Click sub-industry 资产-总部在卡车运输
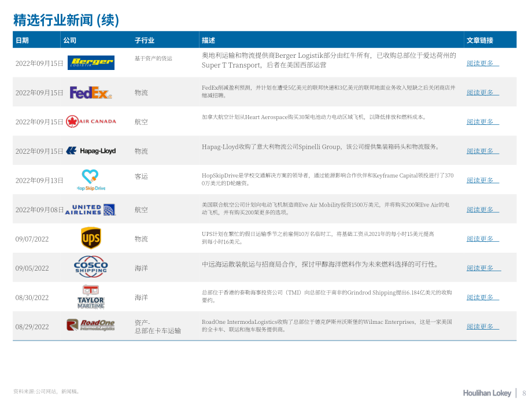532x399 pixels. pos(158,326)
